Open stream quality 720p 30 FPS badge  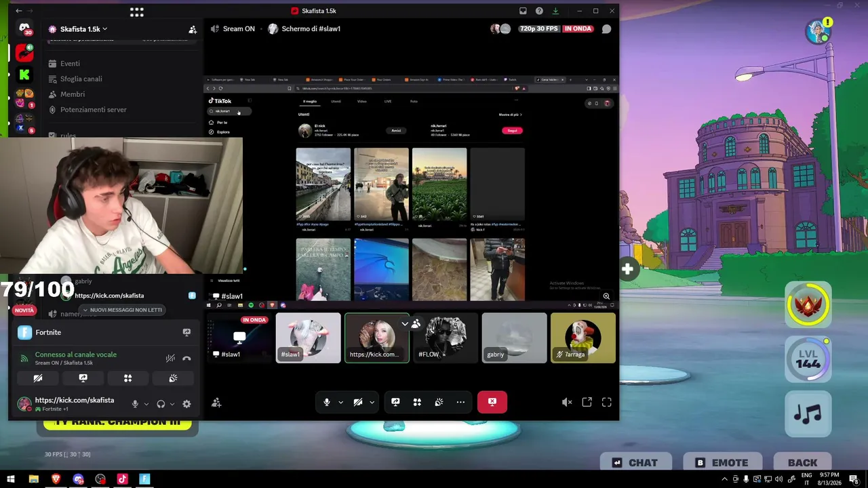[x=538, y=28]
